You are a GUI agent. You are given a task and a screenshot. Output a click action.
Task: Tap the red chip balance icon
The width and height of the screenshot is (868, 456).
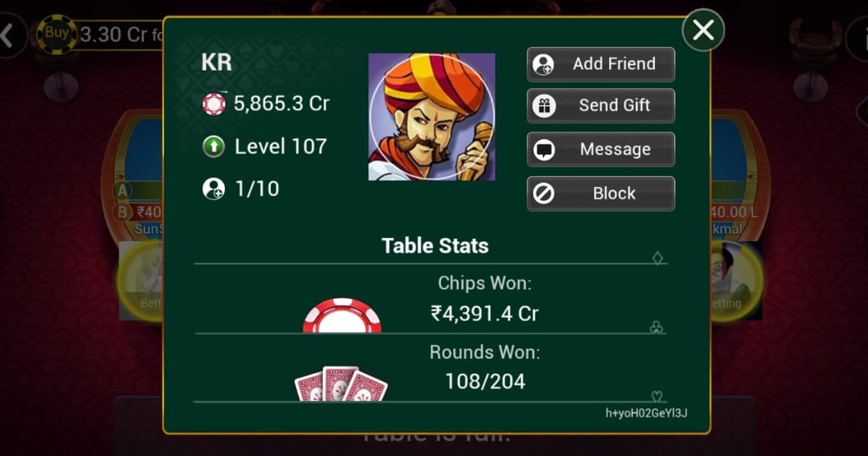click(214, 103)
